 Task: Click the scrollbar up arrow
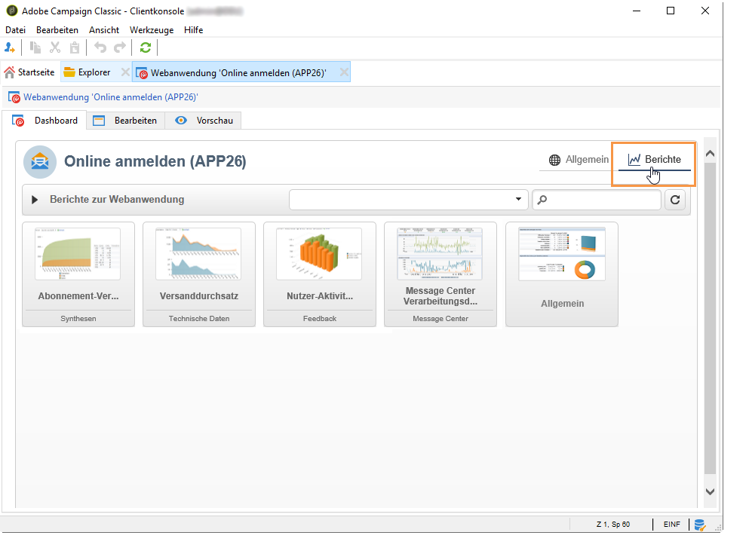(x=710, y=153)
